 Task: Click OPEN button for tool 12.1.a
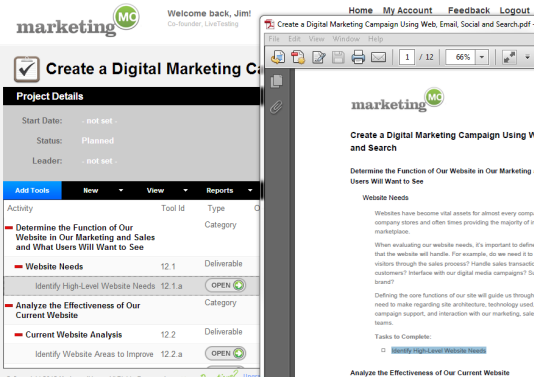tap(225, 285)
